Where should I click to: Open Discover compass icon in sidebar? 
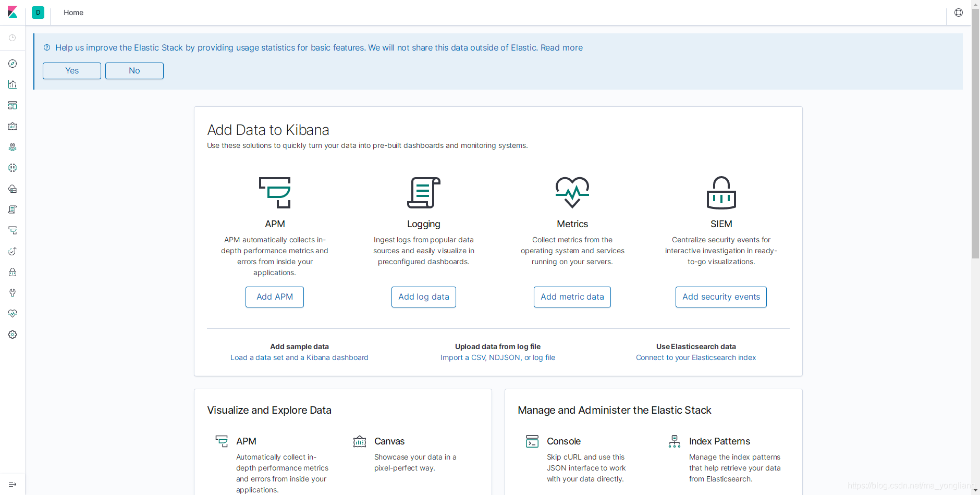pyautogui.click(x=13, y=64)
